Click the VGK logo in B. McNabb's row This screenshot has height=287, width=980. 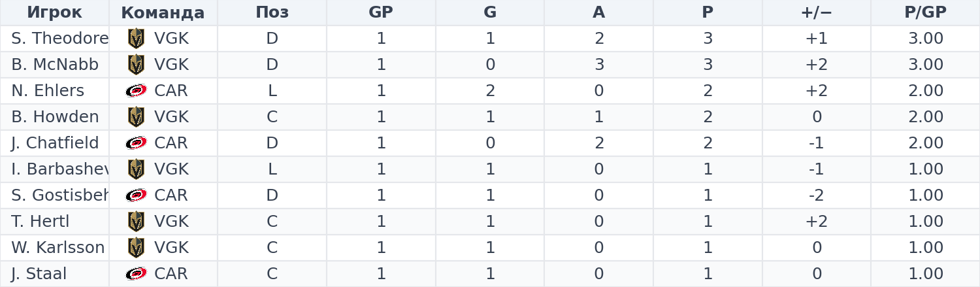coord(136,65)
